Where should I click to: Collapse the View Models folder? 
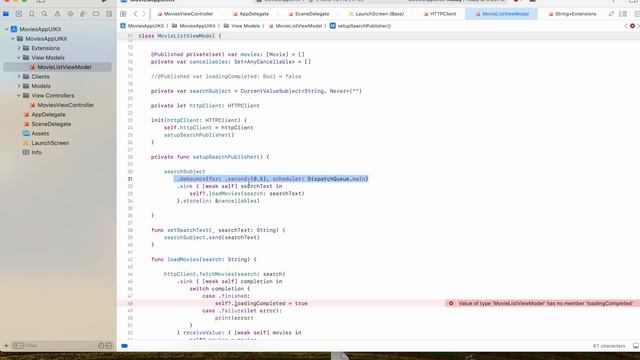click(x=19, y=58)
